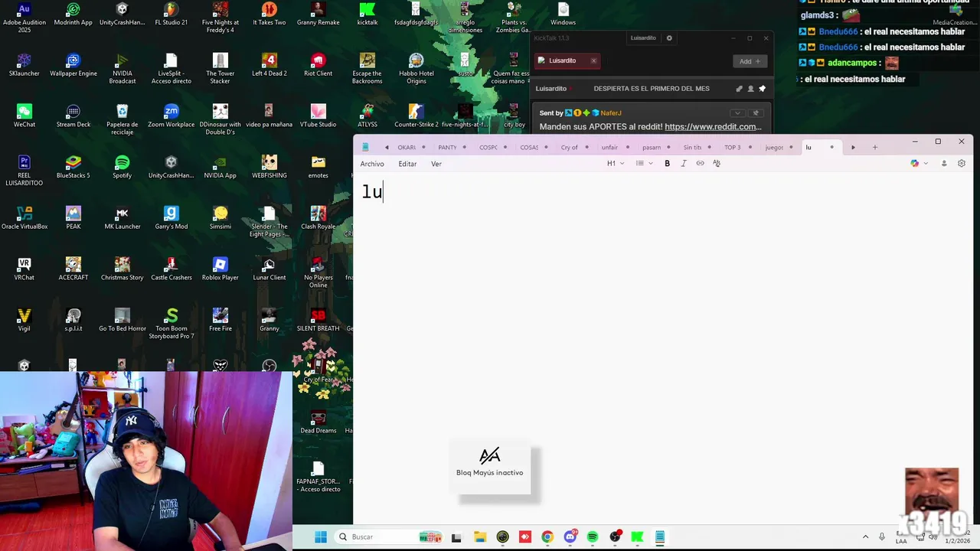Open the KickTalk user list icon
The width and height of the screenshot is (980, 551).
click(x=750, y=89)
